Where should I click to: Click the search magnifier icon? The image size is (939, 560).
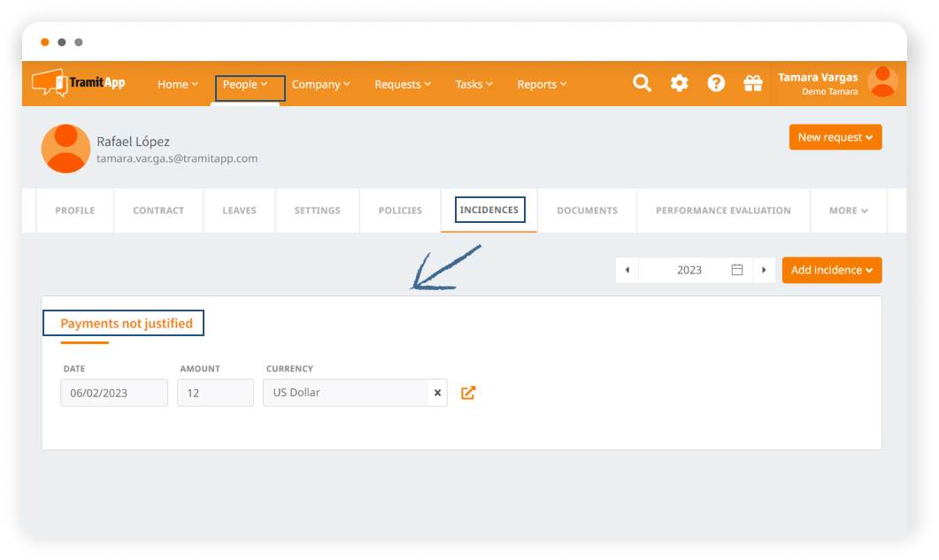click(x=643, y=83)
